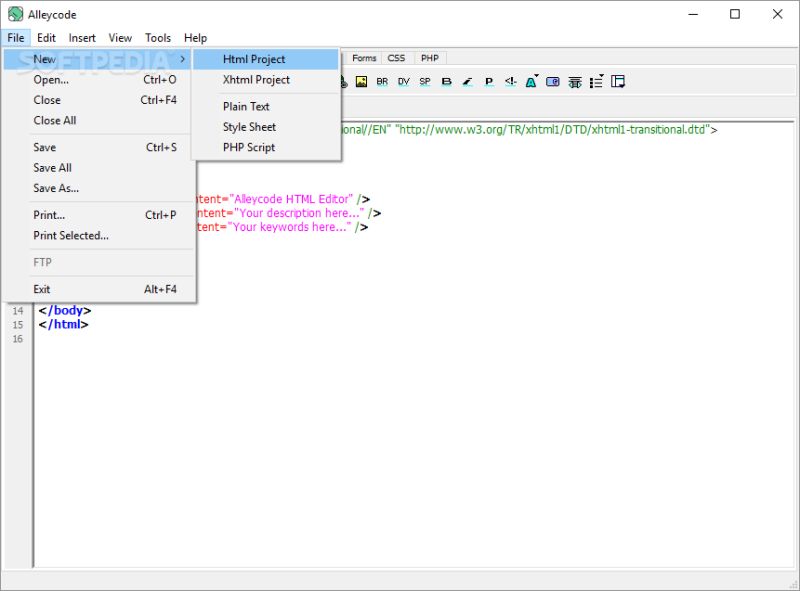Open the Insert menu
Image resolution: width=800 pixels, height=591 pixels.
pyautogui.click(x=82, y=37)
